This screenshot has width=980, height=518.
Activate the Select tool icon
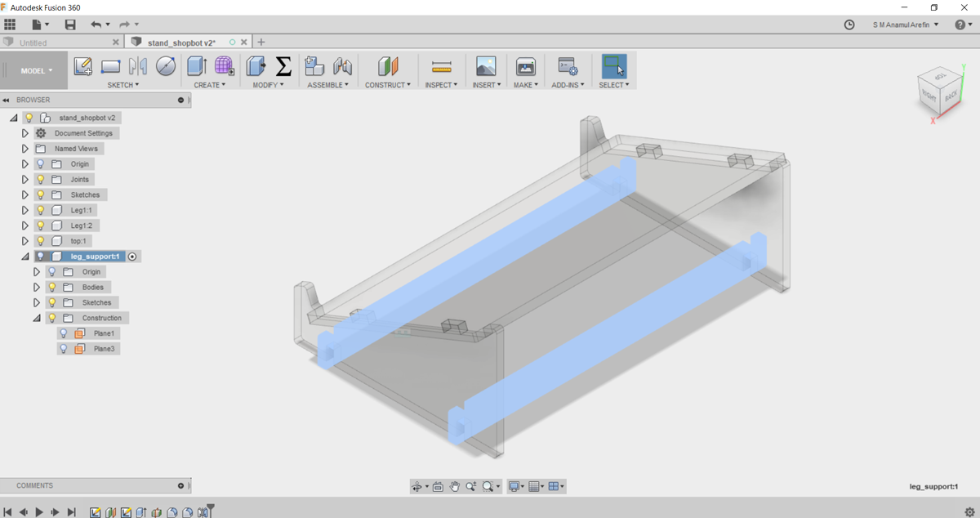(x=614, y=66)
